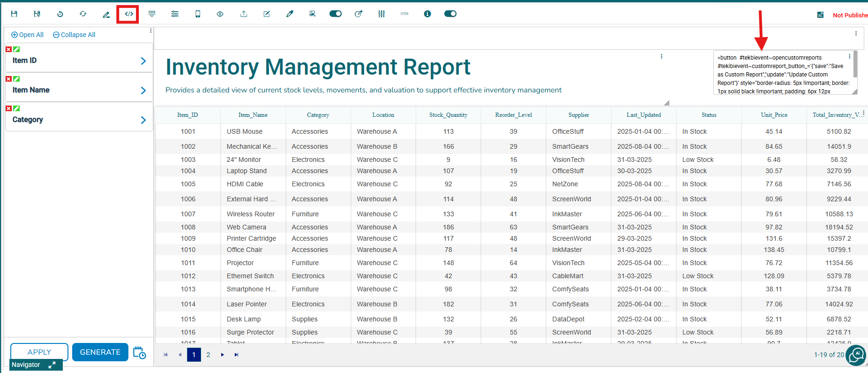Delete the Item ID filter with red X

coord(8,49)
